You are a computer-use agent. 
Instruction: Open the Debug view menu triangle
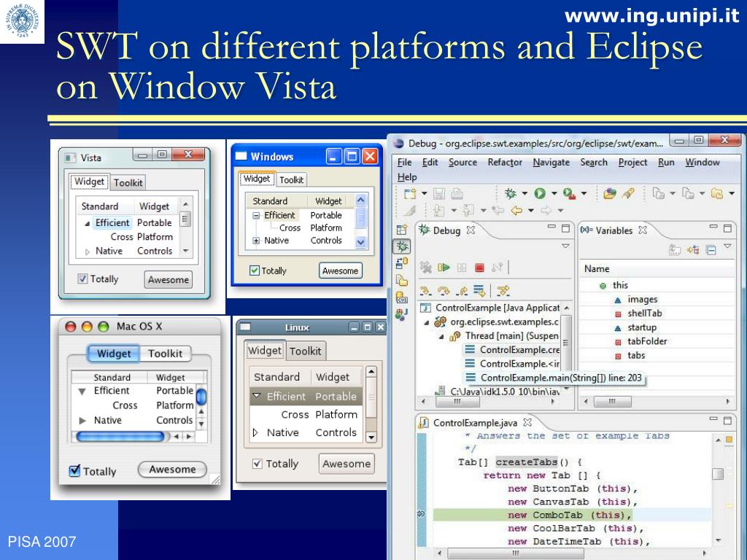[565, 246]
